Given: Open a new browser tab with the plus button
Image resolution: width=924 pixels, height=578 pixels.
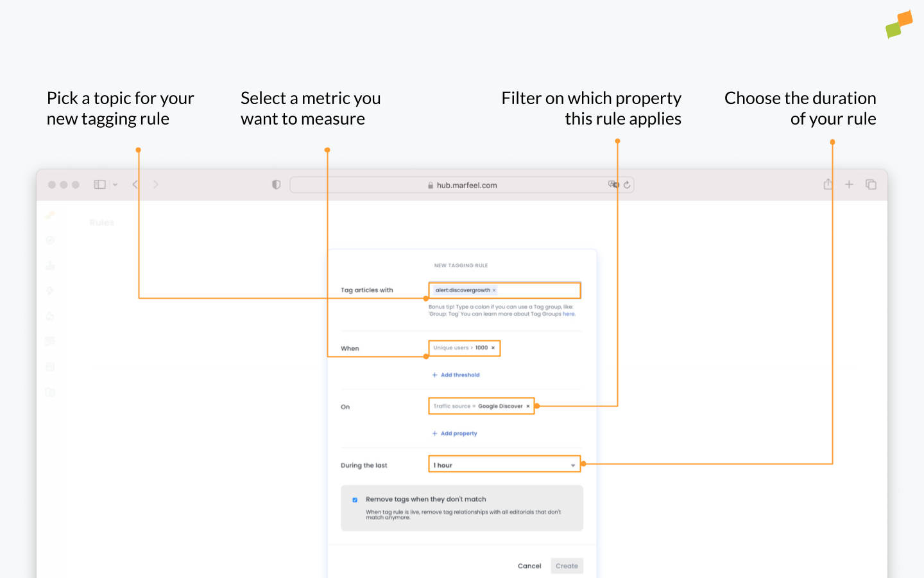Looking at the screenshot, I should pos(849,184).
